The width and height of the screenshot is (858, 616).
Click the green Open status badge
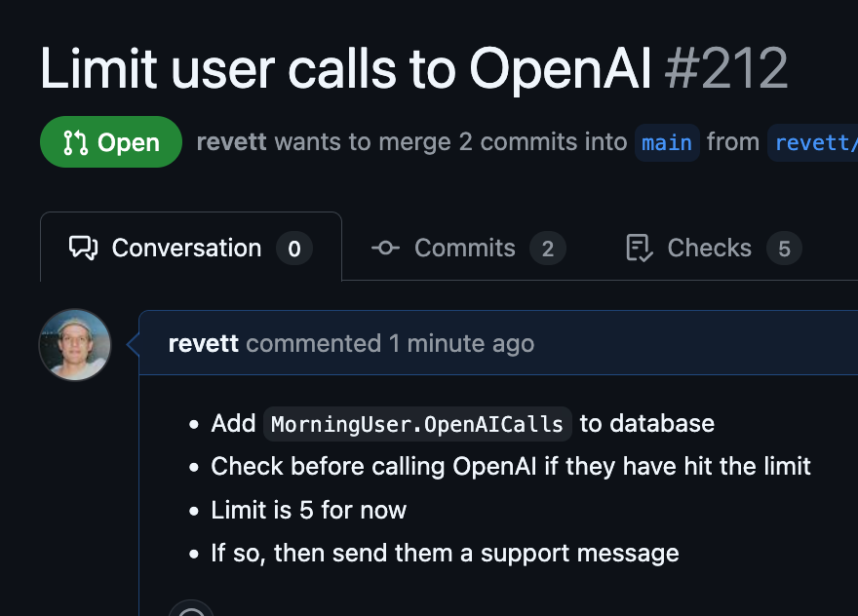[111, 141]
